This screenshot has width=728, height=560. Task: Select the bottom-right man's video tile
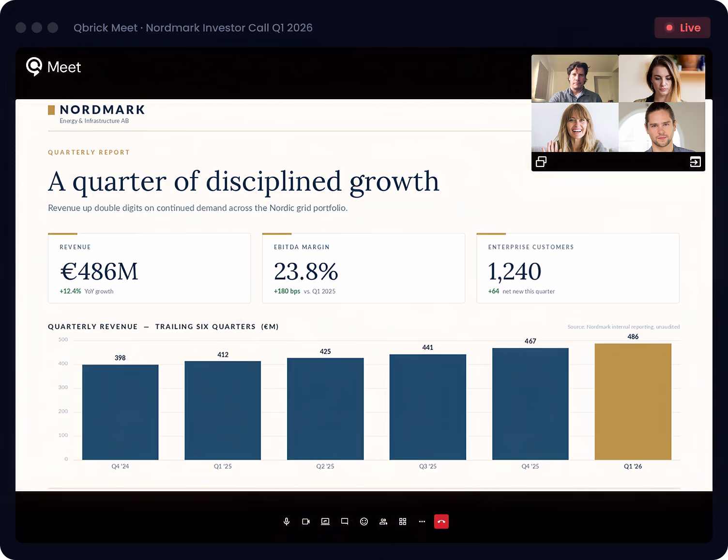(662, 127)
